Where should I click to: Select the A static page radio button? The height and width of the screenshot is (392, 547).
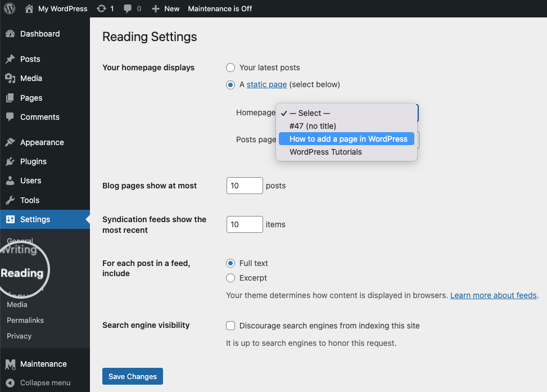(x=230, y=84)
